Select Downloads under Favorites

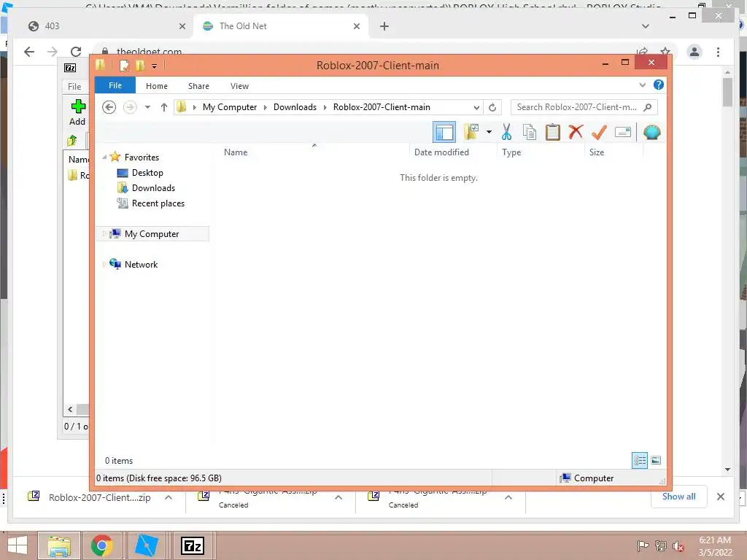(x=153, y=188)
